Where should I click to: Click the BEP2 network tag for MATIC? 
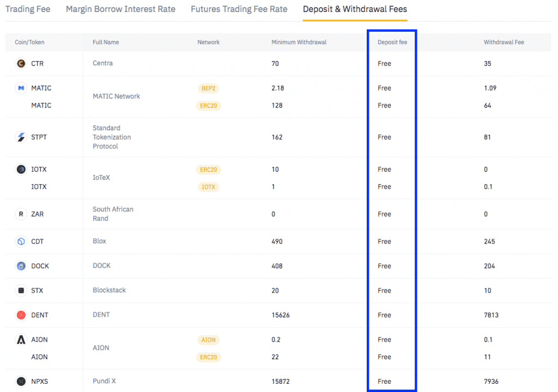[208, 88]
